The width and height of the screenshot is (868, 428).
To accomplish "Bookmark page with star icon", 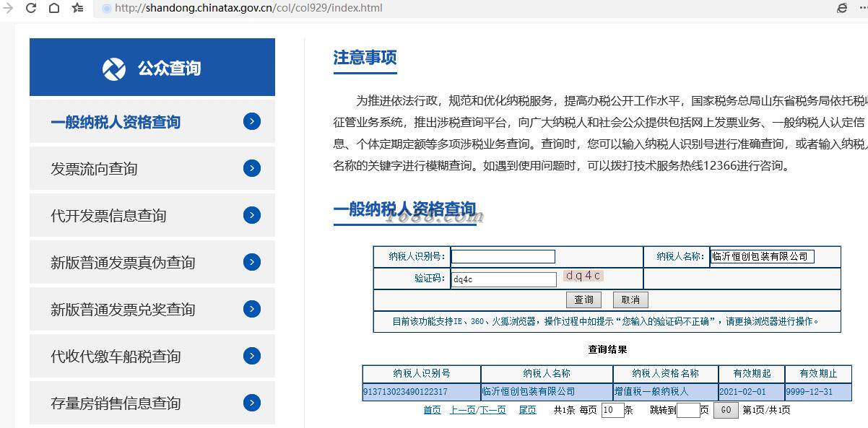I will click(x=77, y=8).
